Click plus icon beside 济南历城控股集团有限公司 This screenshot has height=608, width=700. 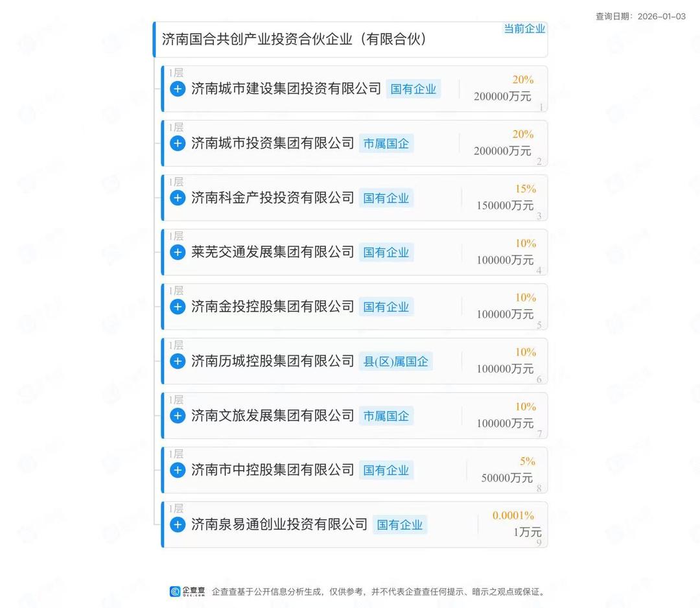(x=178, y=361)
